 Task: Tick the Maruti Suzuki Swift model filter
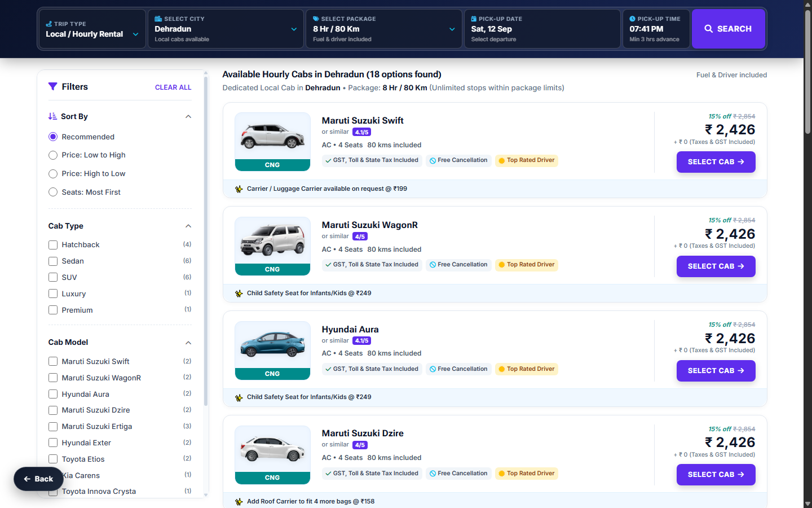coord(53,361)
